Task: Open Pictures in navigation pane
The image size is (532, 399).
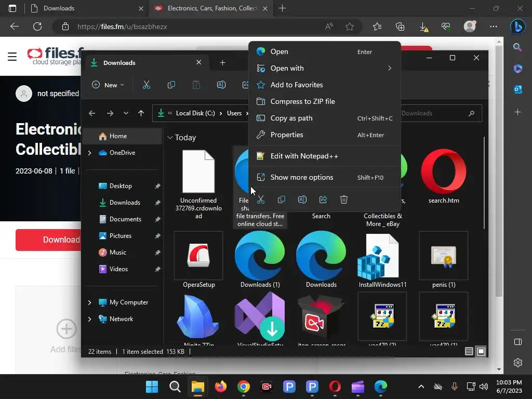Action: coord(121,236)
